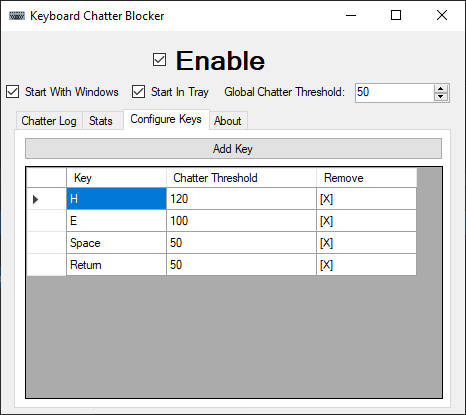
Task: Click the Space row threshold 50
Action: pyautogui.click(x=241, y=243)
